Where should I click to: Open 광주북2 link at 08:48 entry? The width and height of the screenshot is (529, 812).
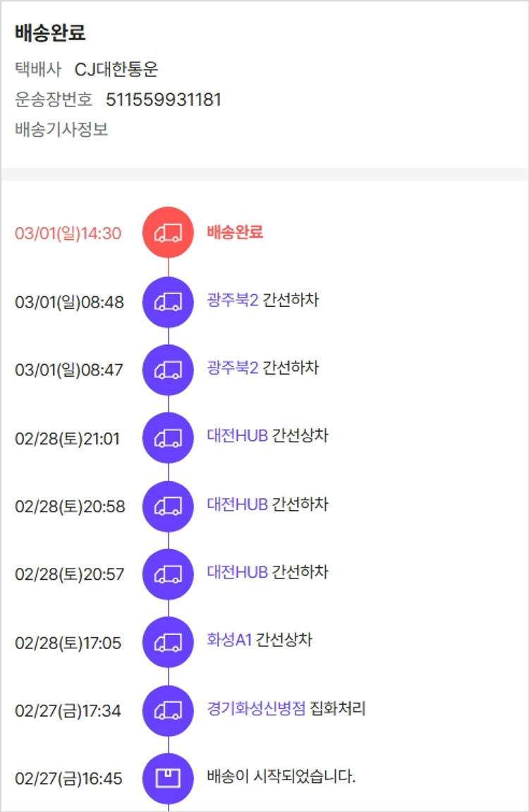click(233, 301)
